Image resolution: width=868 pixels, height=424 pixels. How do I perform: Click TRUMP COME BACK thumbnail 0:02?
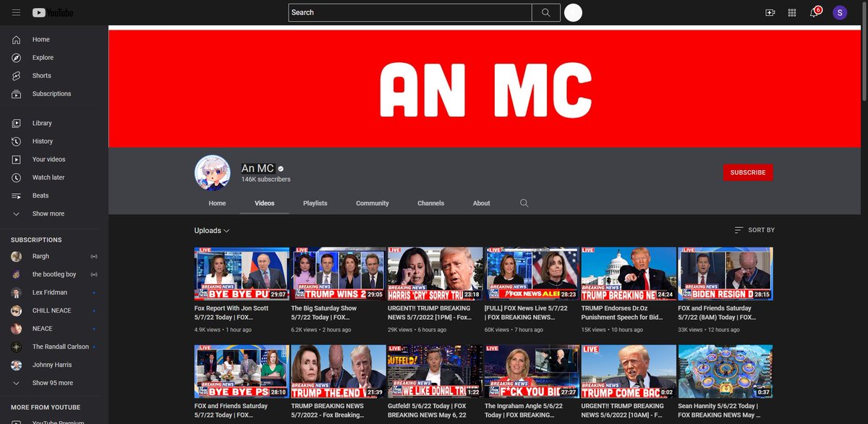629,371
